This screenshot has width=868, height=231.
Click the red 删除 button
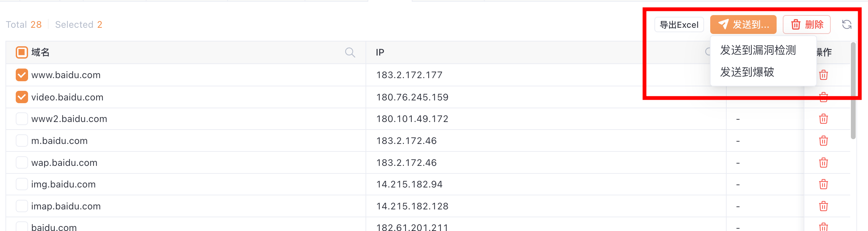807,25
